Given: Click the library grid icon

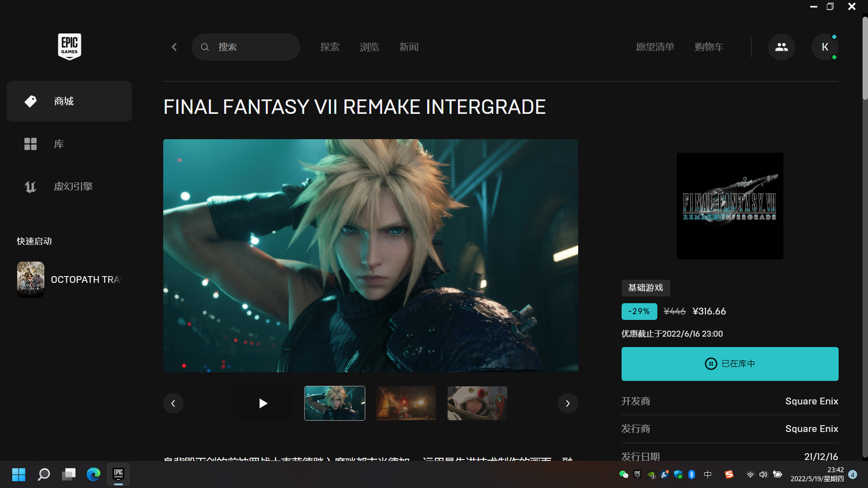Looking at the screenshot, I should tap(30, 144).
